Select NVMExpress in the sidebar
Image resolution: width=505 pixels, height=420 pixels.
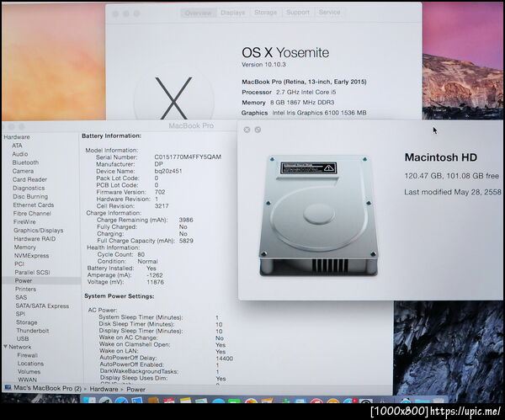31,255
